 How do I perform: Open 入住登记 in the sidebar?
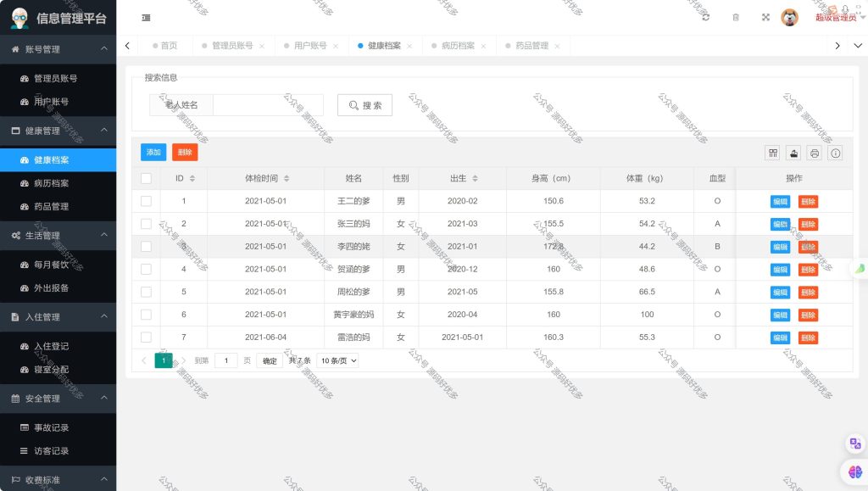click(x=58, y=346)
